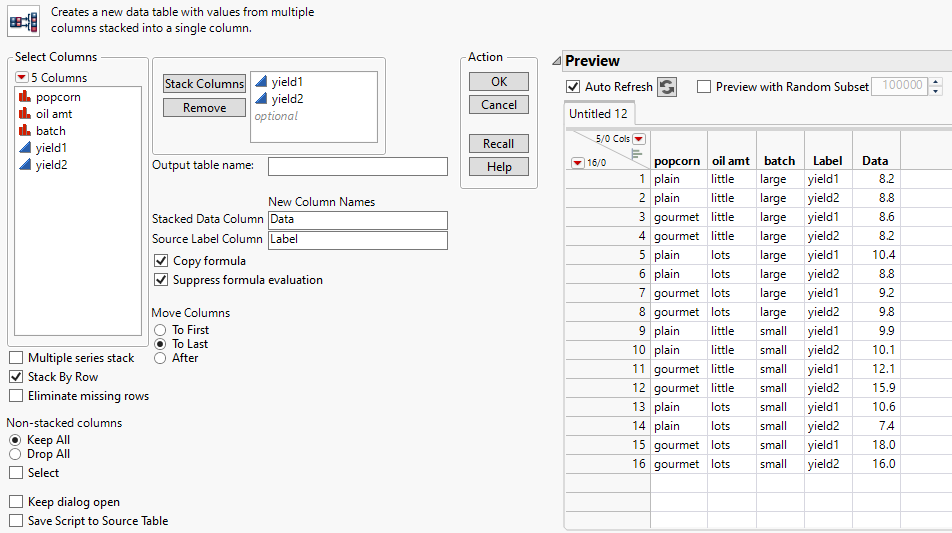
Task: Select yield1 in the Select Columns list
Action: pos(51,148)
